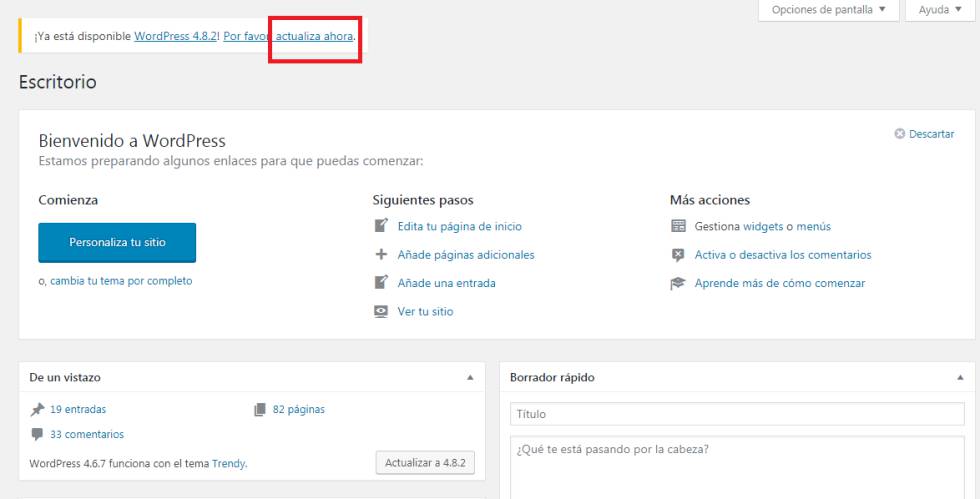This screenshot has width=980, height=499.
Task: Click the 'De un vistazo' panel title
Action: coord(65,378)
